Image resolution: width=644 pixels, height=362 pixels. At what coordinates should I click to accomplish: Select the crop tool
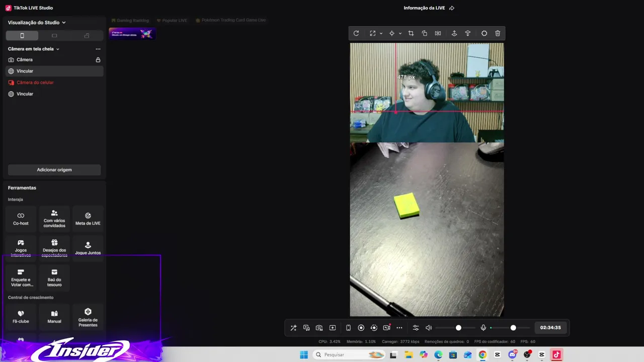pos(411,33)
